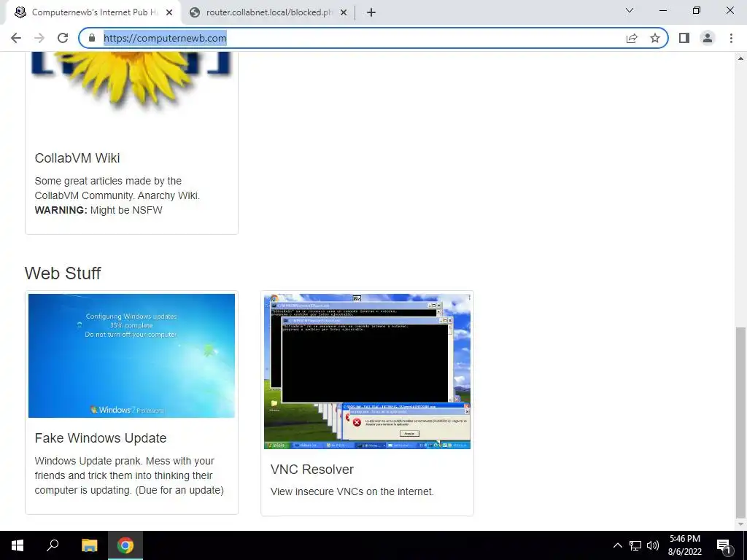Click the scrollbar down arrow
This screenshot has width=747, height=560.
tap(741, 524)
